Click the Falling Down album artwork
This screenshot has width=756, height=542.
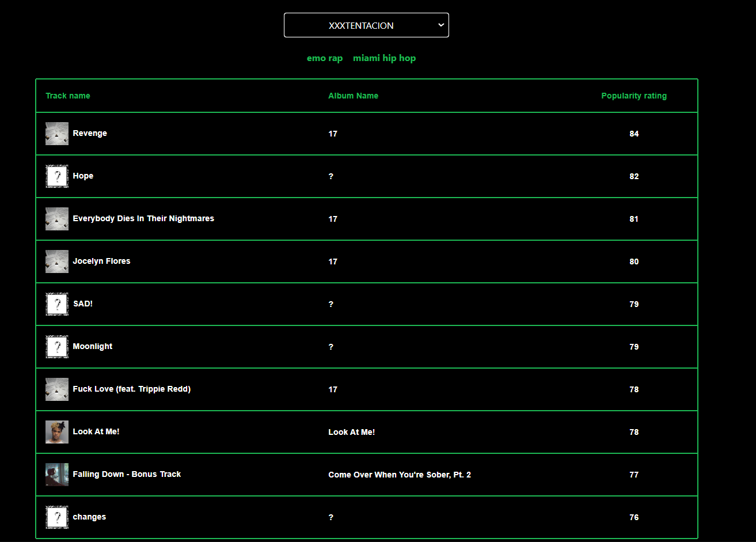point(56,474)
